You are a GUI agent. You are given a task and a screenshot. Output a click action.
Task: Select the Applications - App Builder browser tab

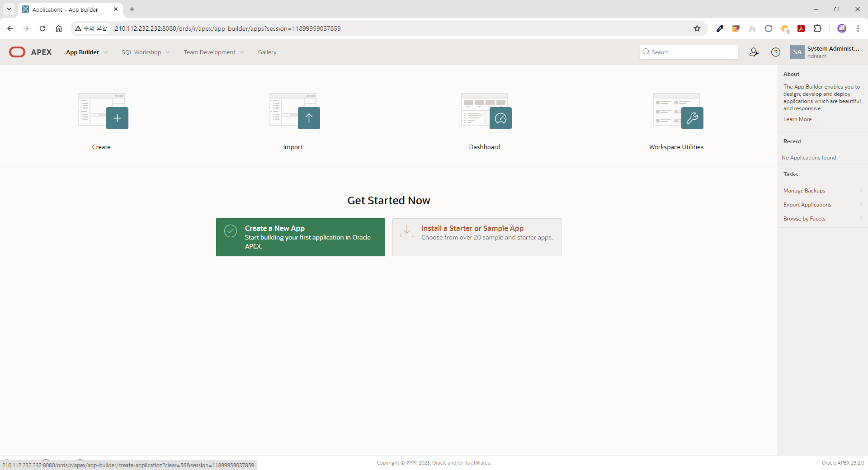[x=70, y=9]
